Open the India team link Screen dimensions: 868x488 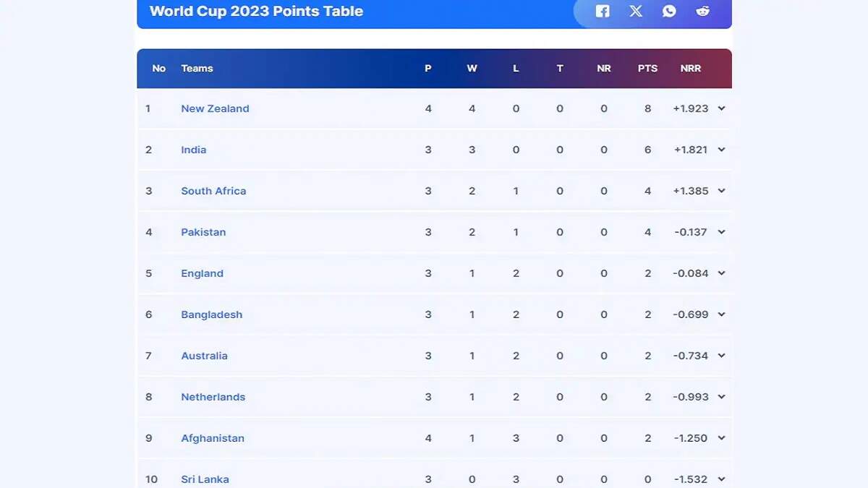coord(194,150)
